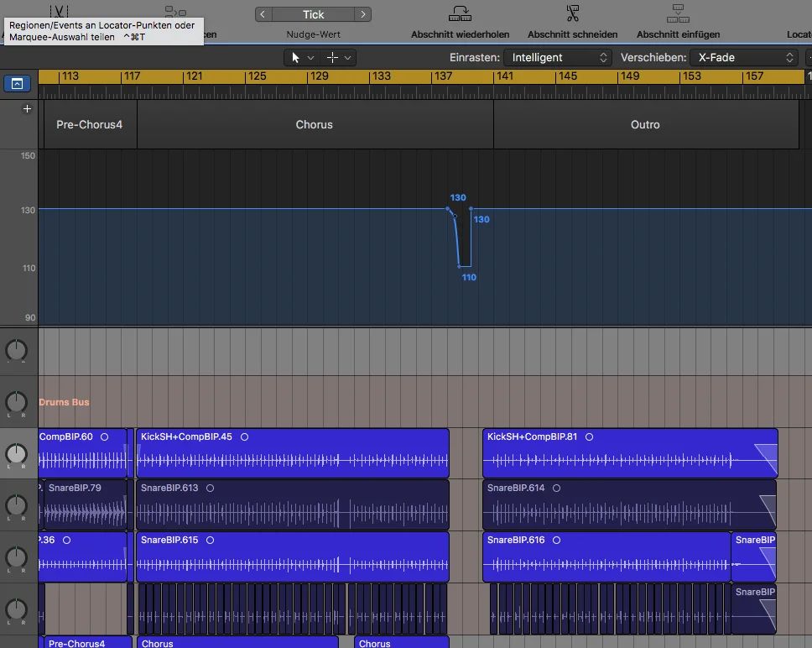This screenshot has height=648, width=812.
Task: Click the Abschnitt wiederholen icon
Action: point(460,13)
